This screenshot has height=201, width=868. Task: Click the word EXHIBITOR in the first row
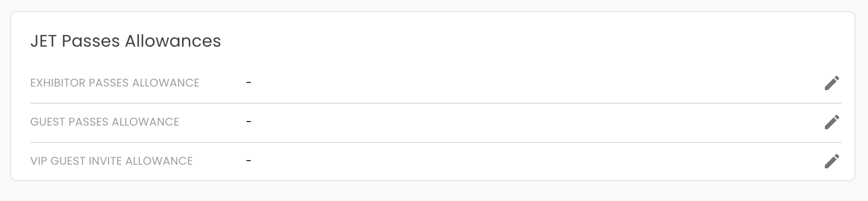pos(58,83)
